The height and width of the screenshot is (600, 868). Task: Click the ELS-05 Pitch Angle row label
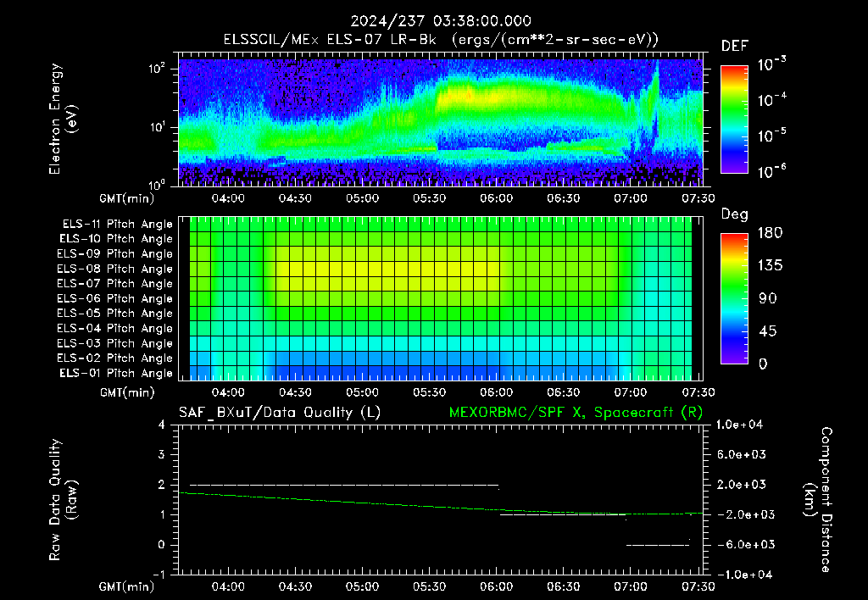point(114,314)
